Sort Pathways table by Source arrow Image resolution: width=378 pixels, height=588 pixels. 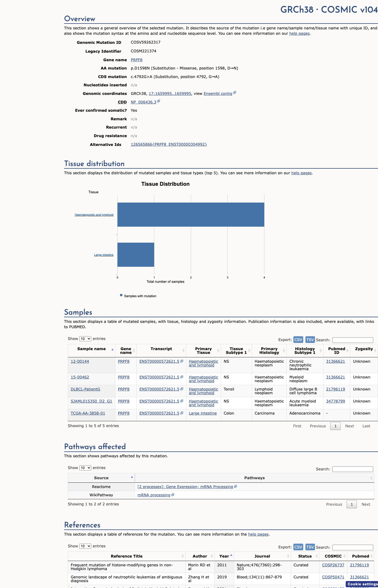(132, 477)
